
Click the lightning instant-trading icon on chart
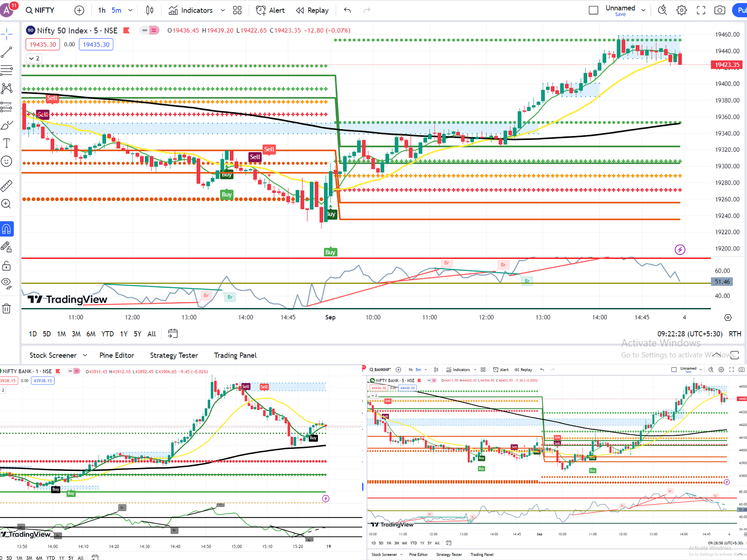click(x=681, y=250)
